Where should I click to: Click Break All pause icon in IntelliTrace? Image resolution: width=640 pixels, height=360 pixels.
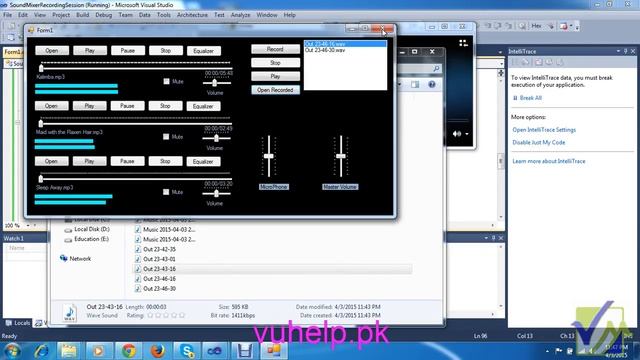tap(515, 98)
